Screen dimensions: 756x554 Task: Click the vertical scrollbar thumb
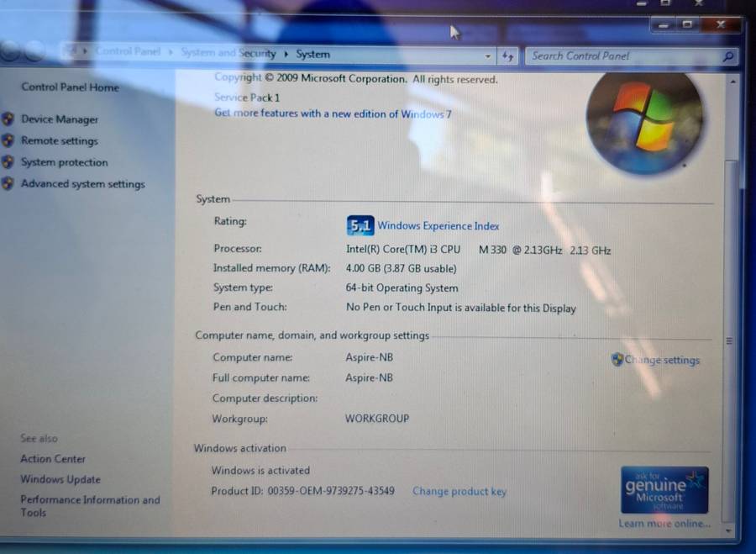[728, 340]
